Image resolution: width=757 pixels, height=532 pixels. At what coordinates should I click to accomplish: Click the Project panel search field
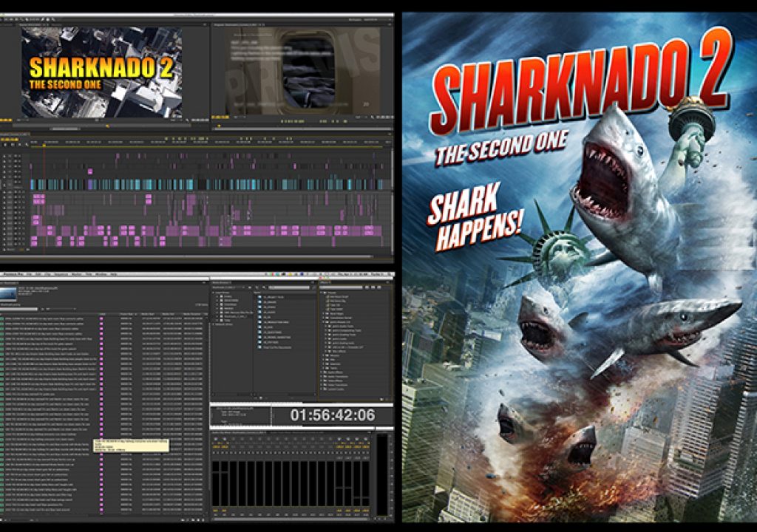coord(18,309)
